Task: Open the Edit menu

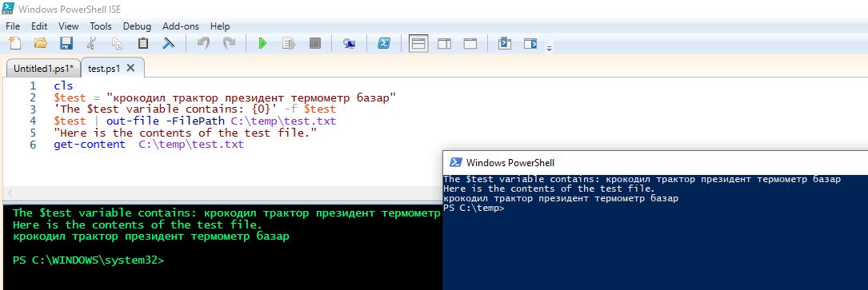Action: pyautogui.click(x=39, y=26)
